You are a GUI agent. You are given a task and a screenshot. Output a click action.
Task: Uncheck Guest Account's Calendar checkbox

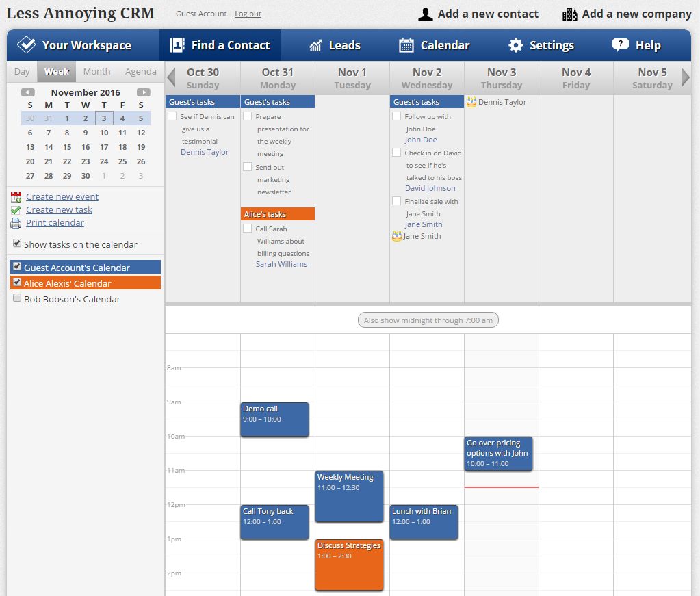17,267
